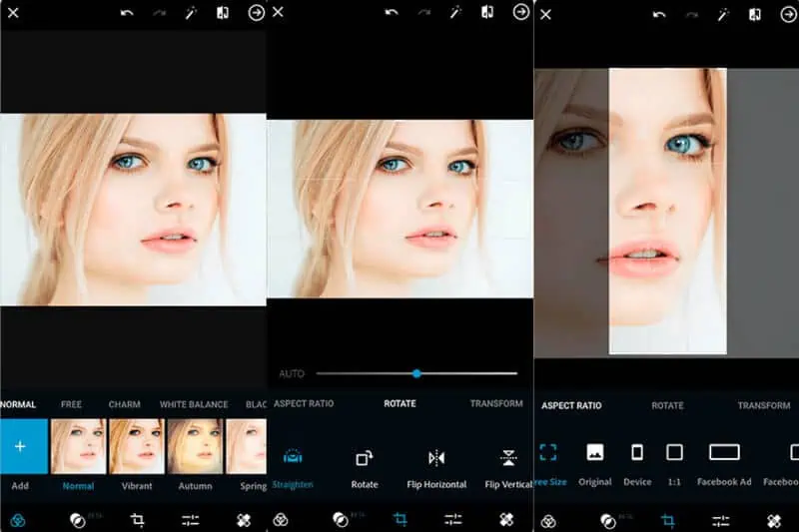Select the Normal filter thumbnail

79,446
